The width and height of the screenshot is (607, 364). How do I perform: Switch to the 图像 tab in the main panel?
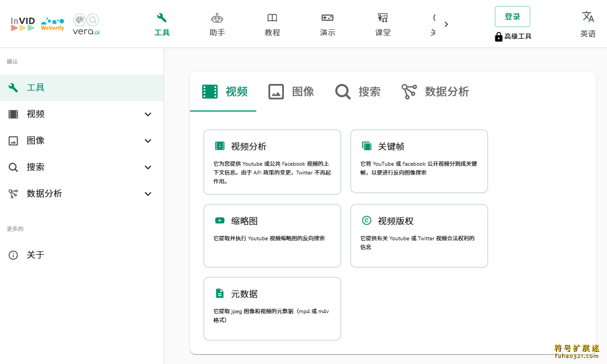pyautogui.click(x=290, y=92)
